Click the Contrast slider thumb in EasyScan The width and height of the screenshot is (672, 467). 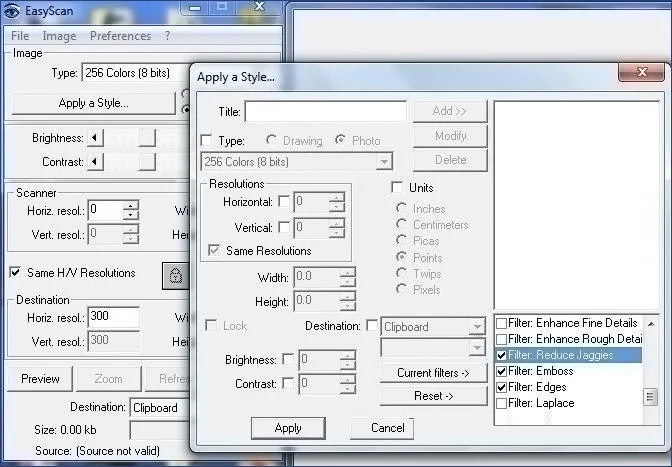(x=147, y=162)
